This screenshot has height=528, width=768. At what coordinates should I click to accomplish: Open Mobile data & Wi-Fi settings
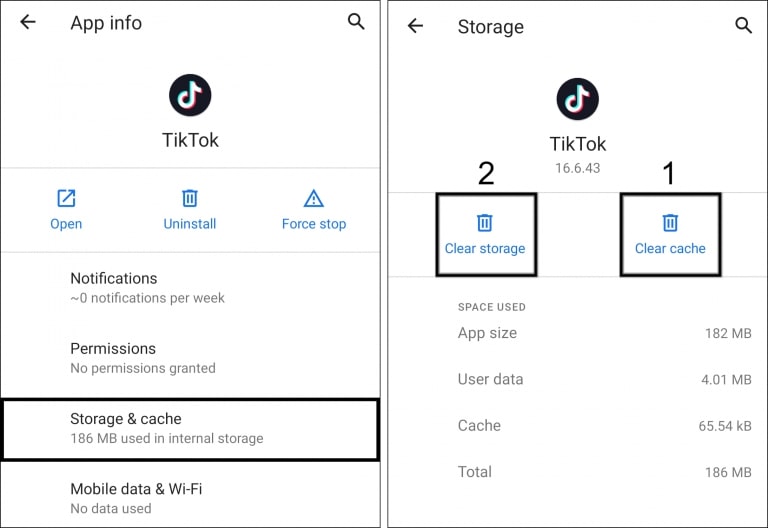click(190, 497)
